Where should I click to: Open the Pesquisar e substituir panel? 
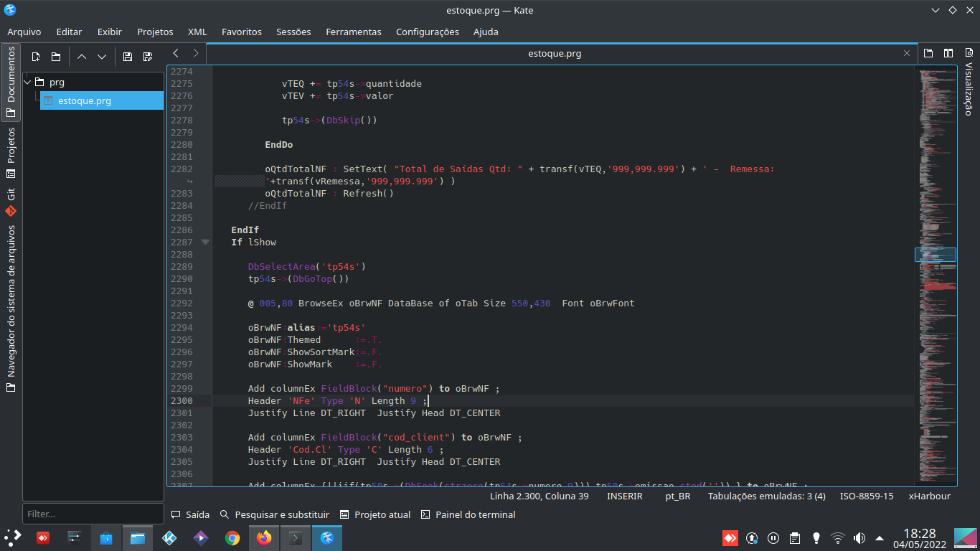[x=274, y=514]
